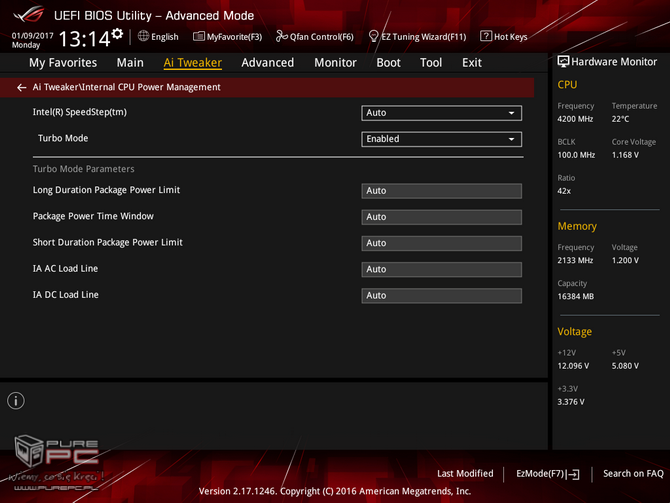Go to the Boot tab
Image resolution: width=670 pixels, height=503 pixels.
pyautogui.click(x=388, y=62)
